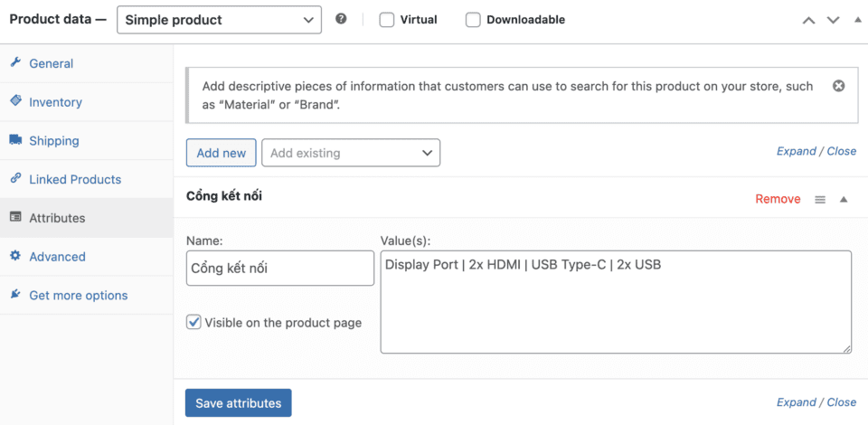Image resolution: width=868 pixels, height=425 pixels.
Task: Click the Advanced gear icon
Action: click(15, 256)
